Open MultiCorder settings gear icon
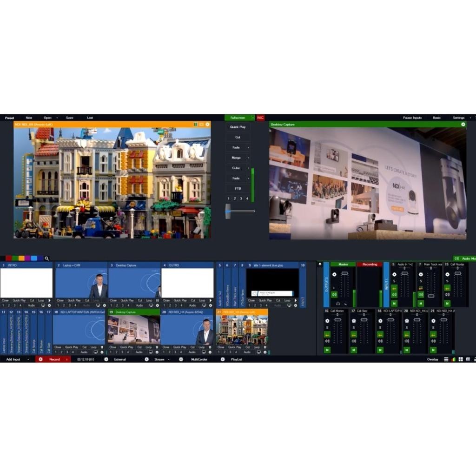 (x=181, y=359)
